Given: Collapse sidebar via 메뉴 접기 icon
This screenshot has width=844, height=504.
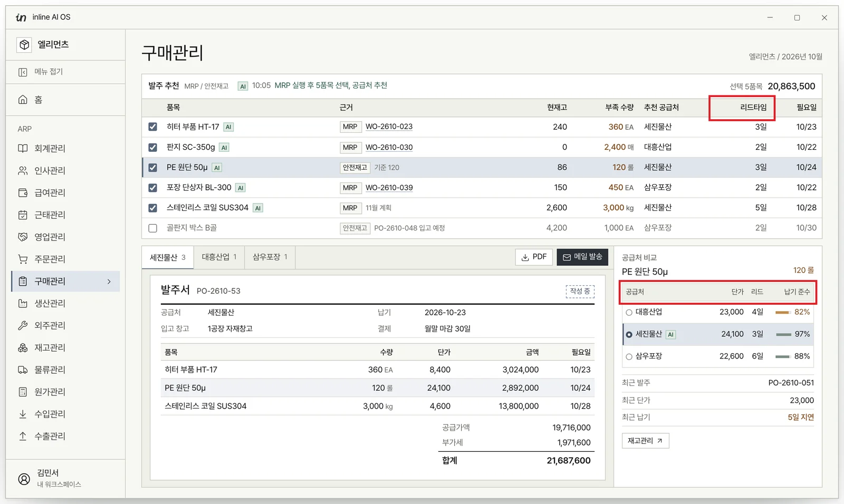Looking at the screenshot, I should pos(23,72).
